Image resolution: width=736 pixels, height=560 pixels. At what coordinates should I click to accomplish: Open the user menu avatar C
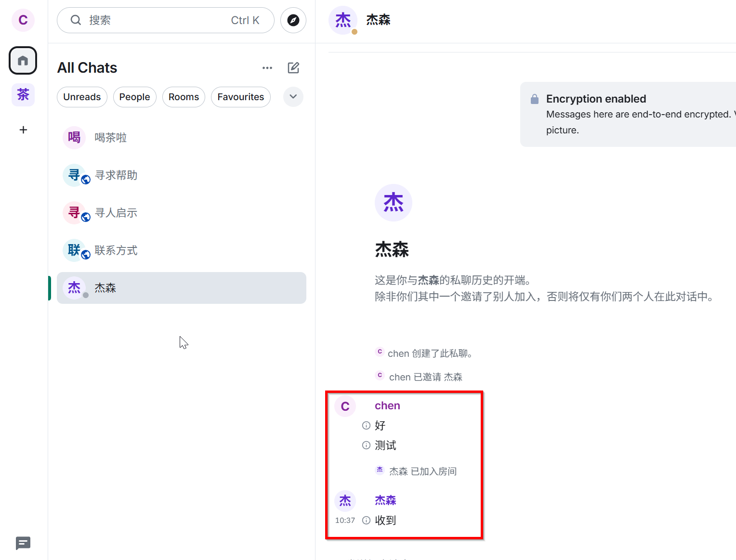[x=23, y=20]
